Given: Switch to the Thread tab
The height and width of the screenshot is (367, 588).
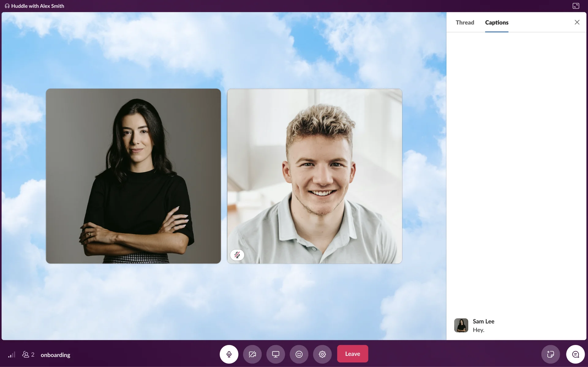Looking at the screenshot, I should [465, 22].
